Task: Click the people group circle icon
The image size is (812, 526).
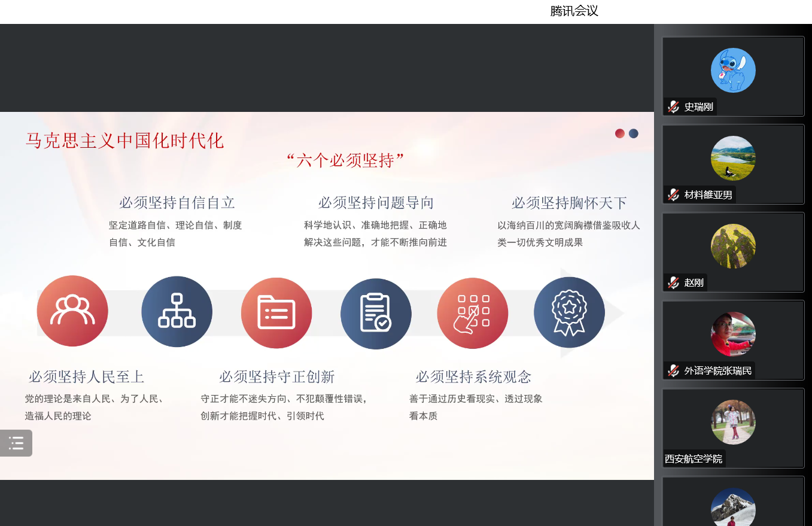Action: tap(72, 311)
